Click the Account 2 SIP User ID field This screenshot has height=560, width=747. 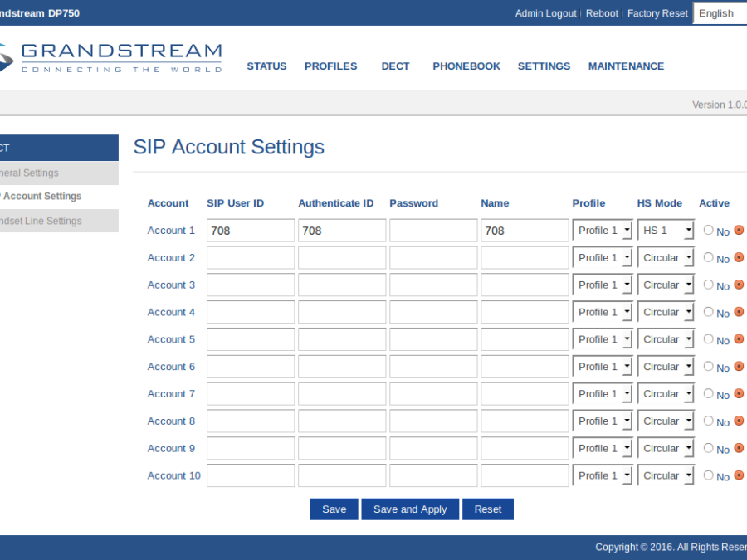pos(251,258)
